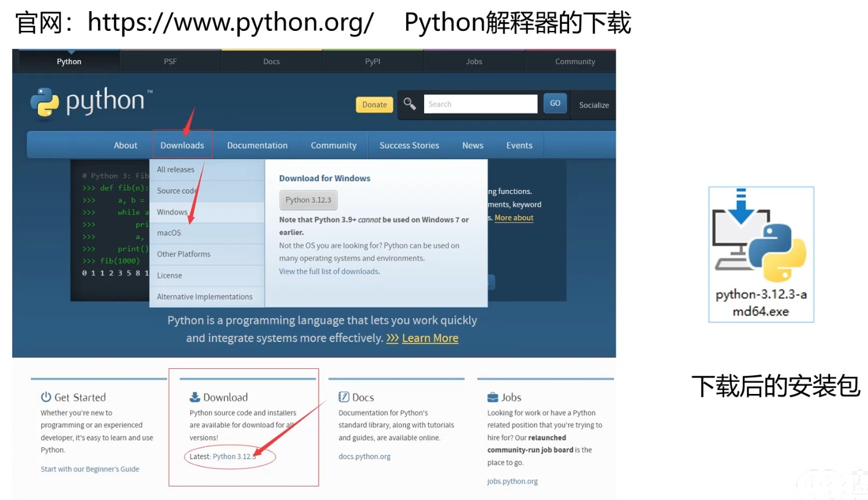Select the Community top tab
The image size is (868, 500).
point(575,61)
